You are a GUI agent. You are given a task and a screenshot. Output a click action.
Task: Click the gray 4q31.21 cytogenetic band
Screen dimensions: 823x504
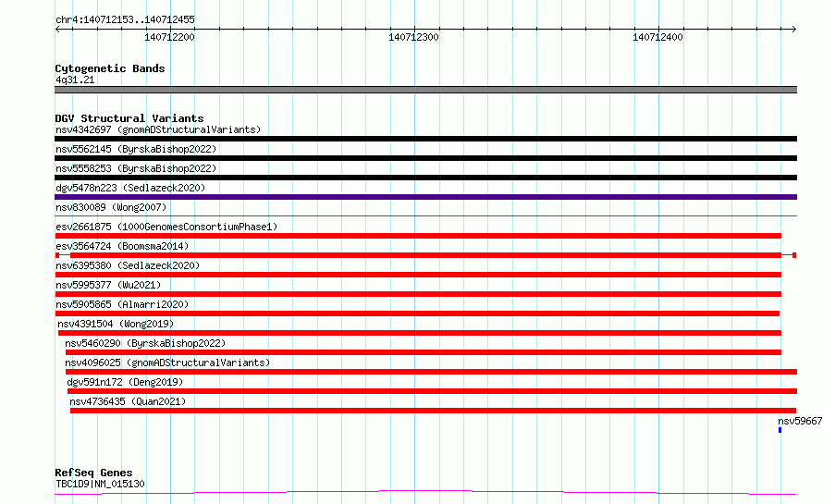point(425,90)
